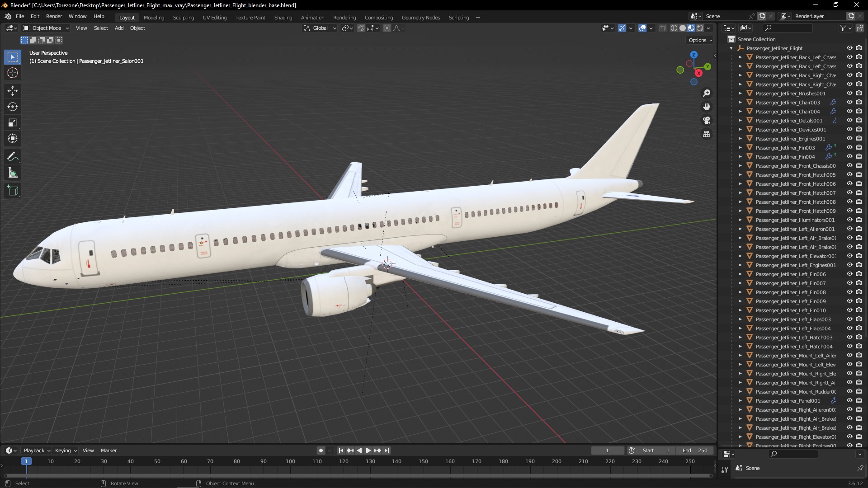The width and height of the screenshot is (868, 488).
Task: Open the Global transform orientation dropdown
Action: pyautogui.click(x=320, y=28)
